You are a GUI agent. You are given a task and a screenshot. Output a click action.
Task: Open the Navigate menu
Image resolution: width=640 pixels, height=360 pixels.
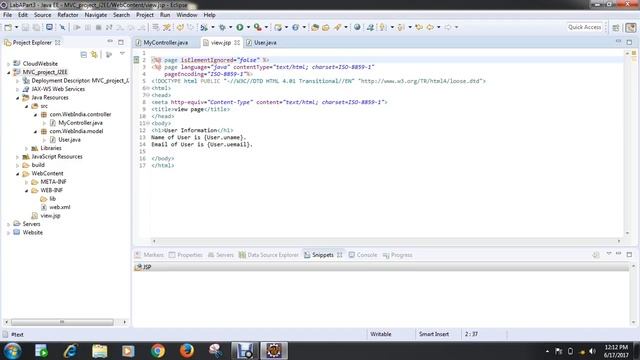coord(96,15)
